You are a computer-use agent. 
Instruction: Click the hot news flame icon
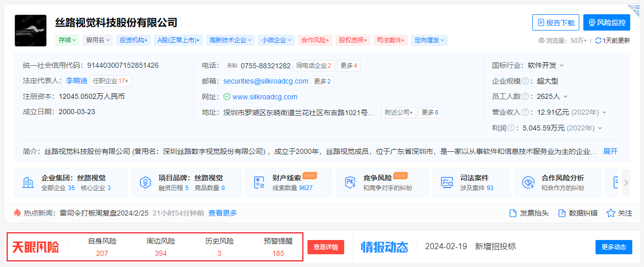(17, 213)
